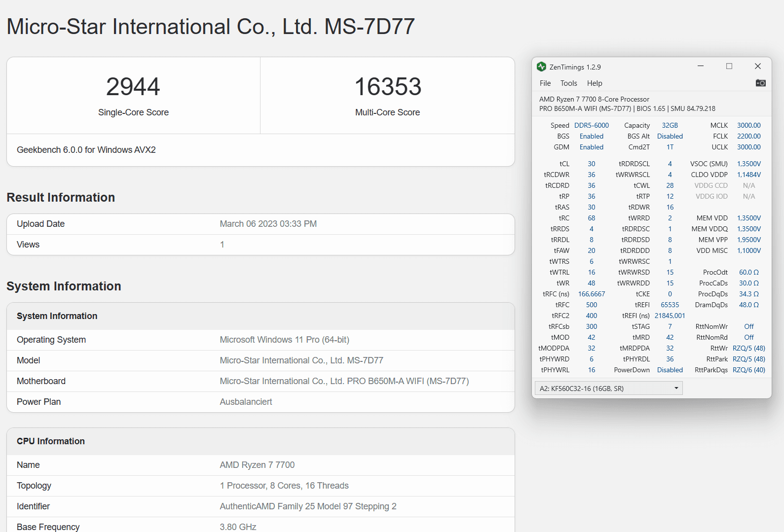Open the Tools menu in ZenTimings

[x=568, y=83]
